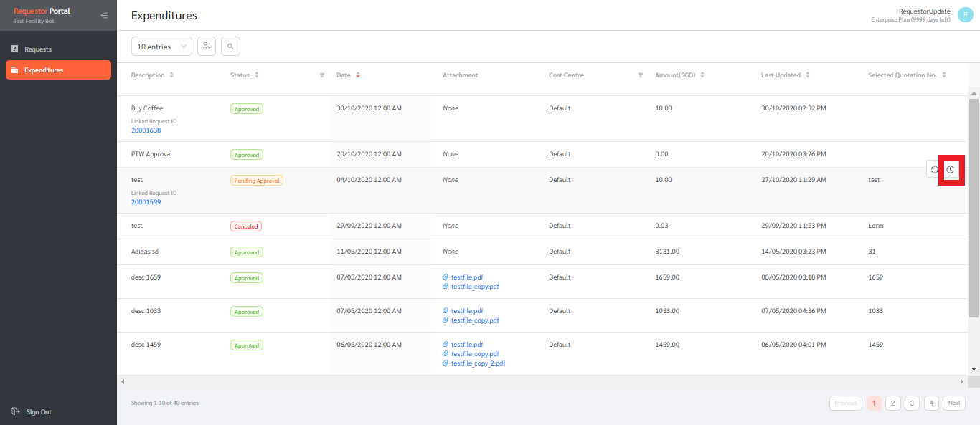Click the history clock icon on test row

pos(951,169)
